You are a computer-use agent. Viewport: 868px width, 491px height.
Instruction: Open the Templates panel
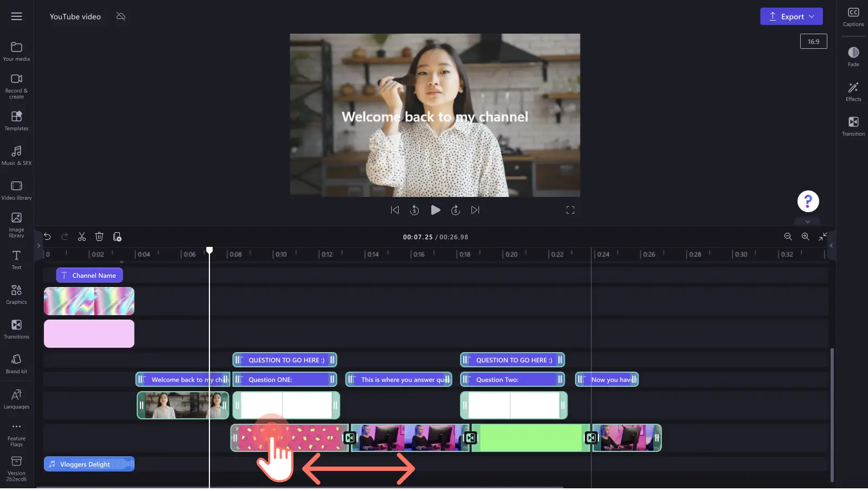(16, 121)
